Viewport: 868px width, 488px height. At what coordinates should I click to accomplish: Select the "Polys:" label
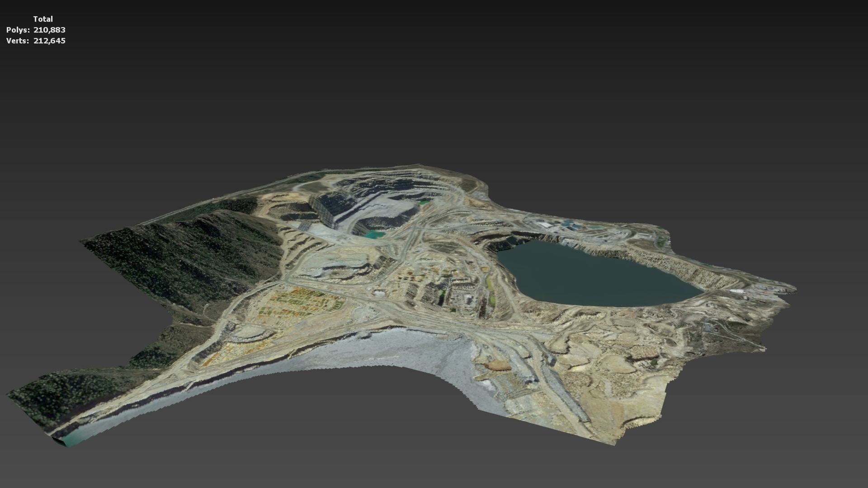tap(18, 30)
